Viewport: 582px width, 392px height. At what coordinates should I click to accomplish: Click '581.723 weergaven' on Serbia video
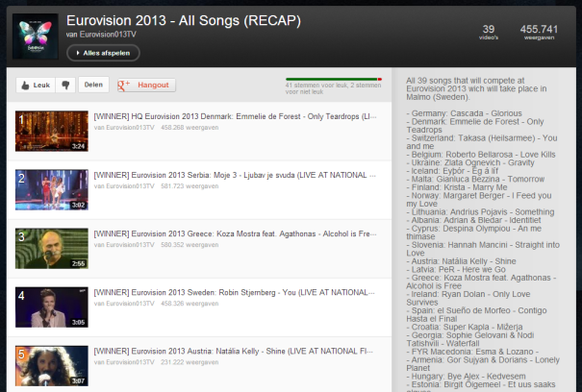coord(190,186)
